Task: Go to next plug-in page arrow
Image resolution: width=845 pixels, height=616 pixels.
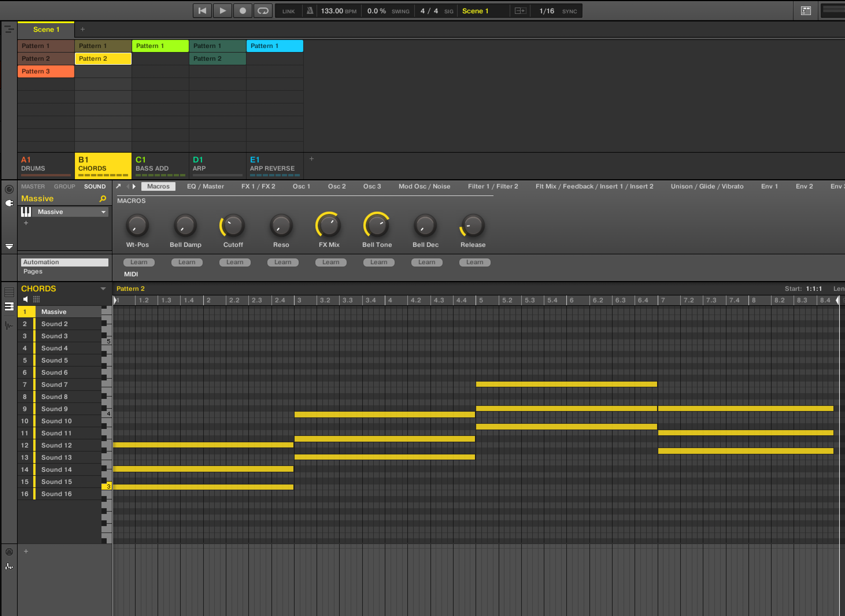Action: coord(134,186)
